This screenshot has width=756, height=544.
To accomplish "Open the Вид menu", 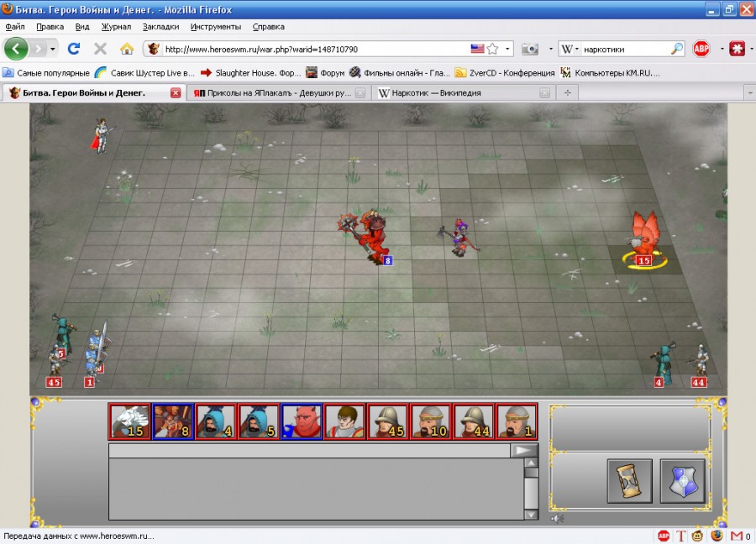I will pos(82,27).
